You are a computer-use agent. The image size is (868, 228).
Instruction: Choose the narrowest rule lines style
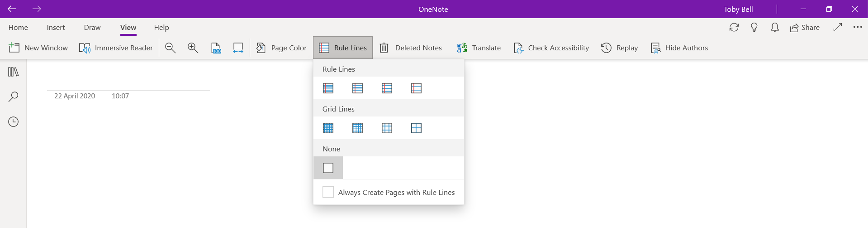click(x=328, y=88)
